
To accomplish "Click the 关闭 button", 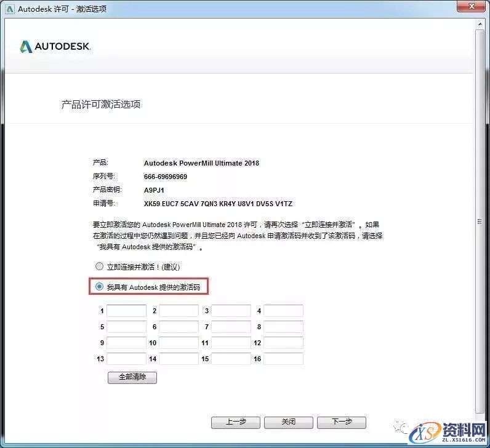I will pyautogui.click(x=289, y=422).
